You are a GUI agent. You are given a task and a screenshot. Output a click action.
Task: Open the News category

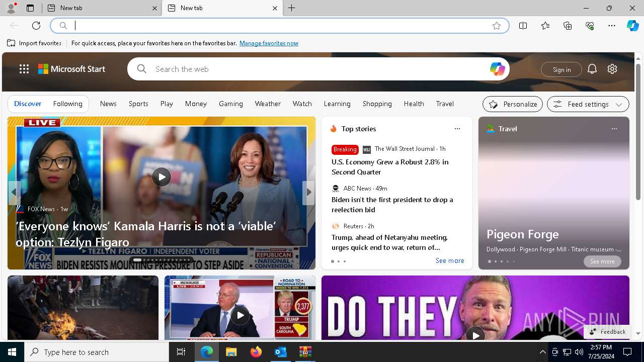[x=108, y=104]
